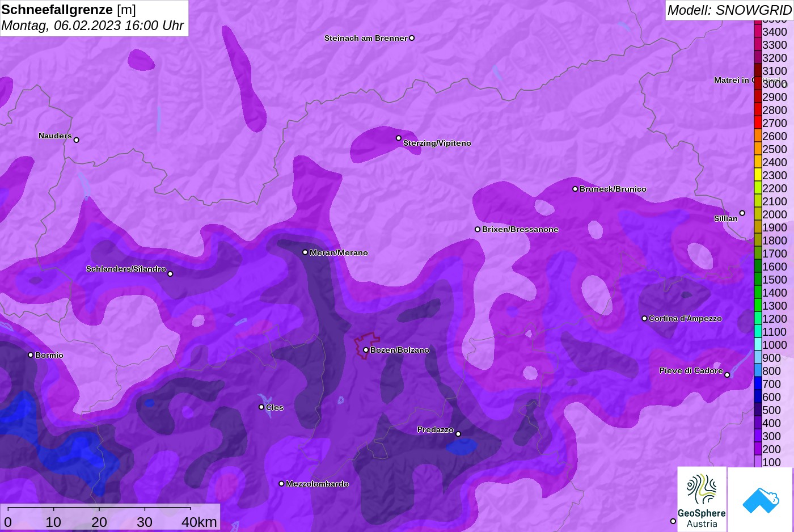Click the Steinach am Brenner location marker
794x532 pixels.
point(412,38)
